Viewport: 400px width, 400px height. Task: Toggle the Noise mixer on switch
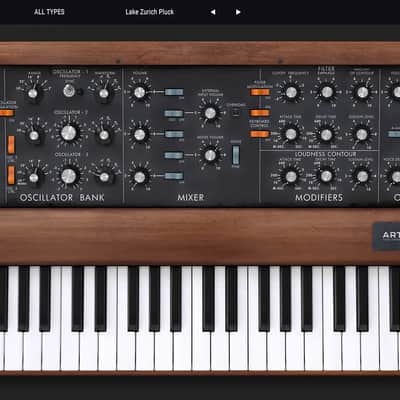[x=174, y=155]
